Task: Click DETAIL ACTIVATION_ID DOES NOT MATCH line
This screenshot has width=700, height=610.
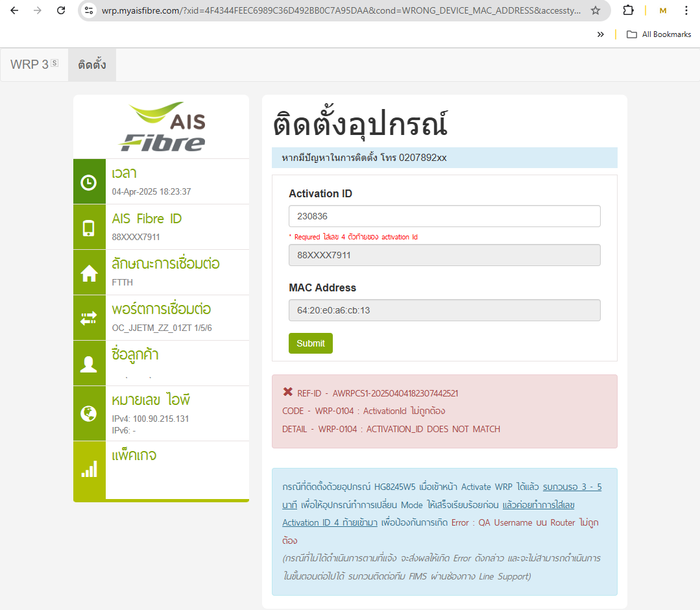Action: (x=391, y=429)
